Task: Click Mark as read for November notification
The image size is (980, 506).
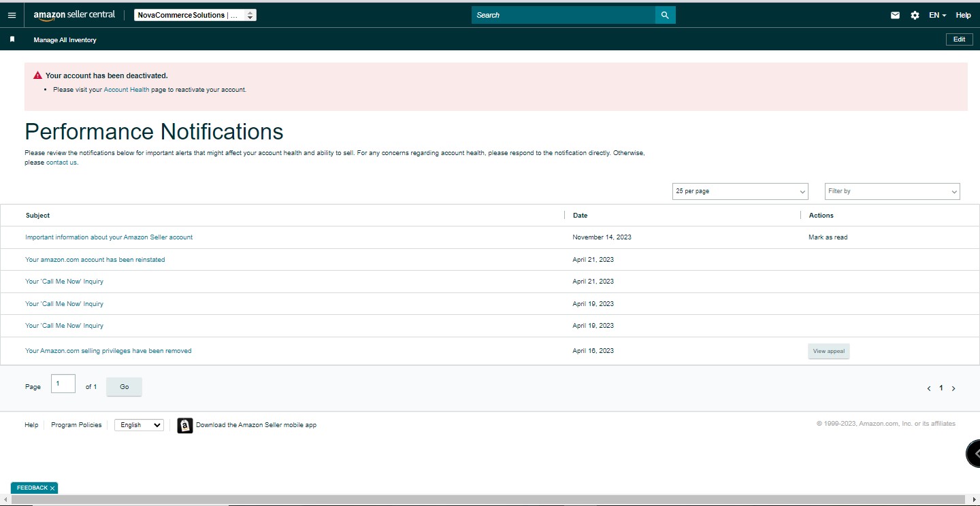Action: tap(828, 237)
